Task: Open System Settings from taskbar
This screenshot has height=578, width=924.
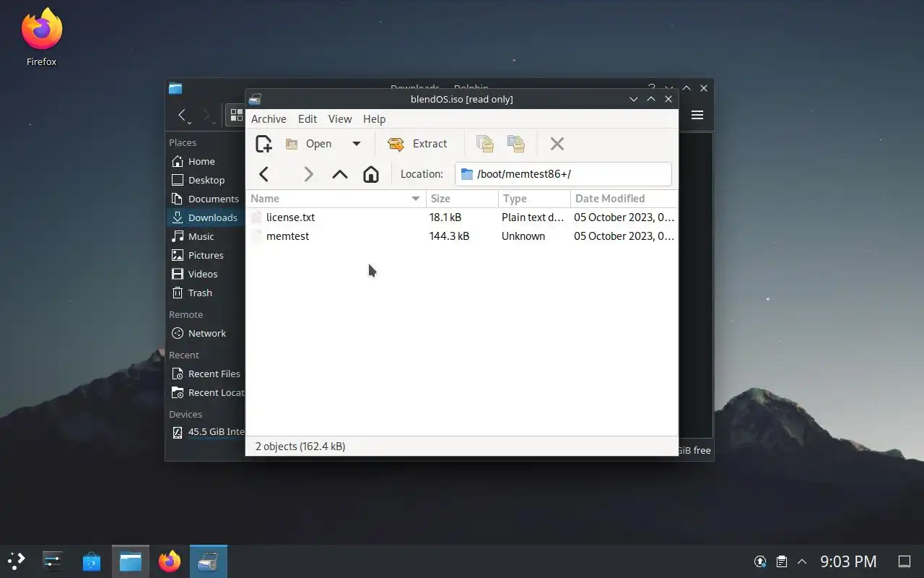Action: coord(53,561)
